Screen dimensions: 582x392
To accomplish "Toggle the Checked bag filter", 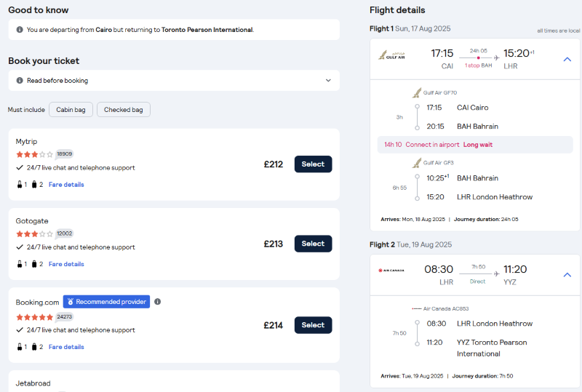I will pyautogui.click(x=124, y=110).
